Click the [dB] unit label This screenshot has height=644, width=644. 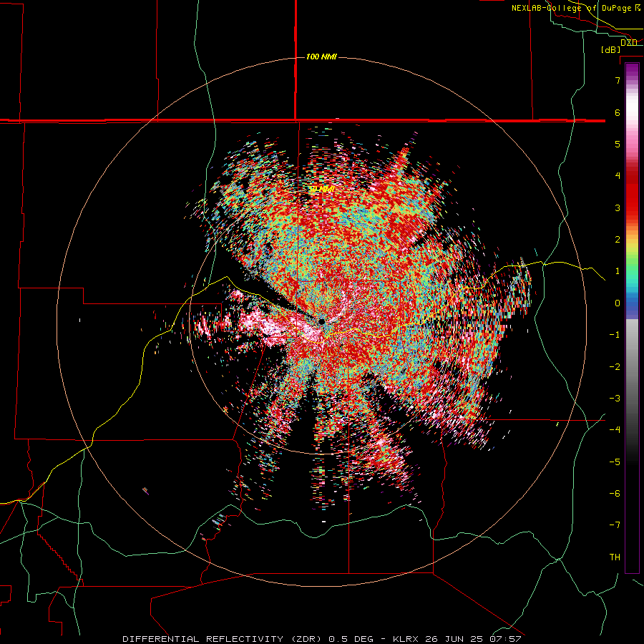pyautogui.click(x=611, y=49)
